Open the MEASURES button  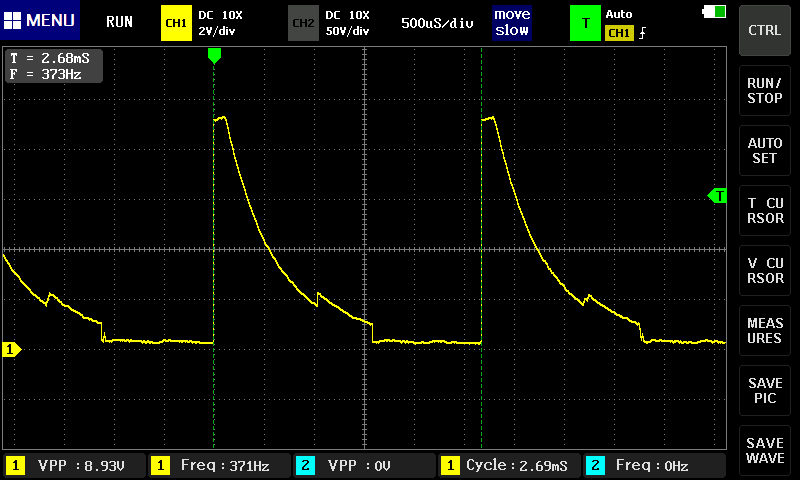coord(764,331)
